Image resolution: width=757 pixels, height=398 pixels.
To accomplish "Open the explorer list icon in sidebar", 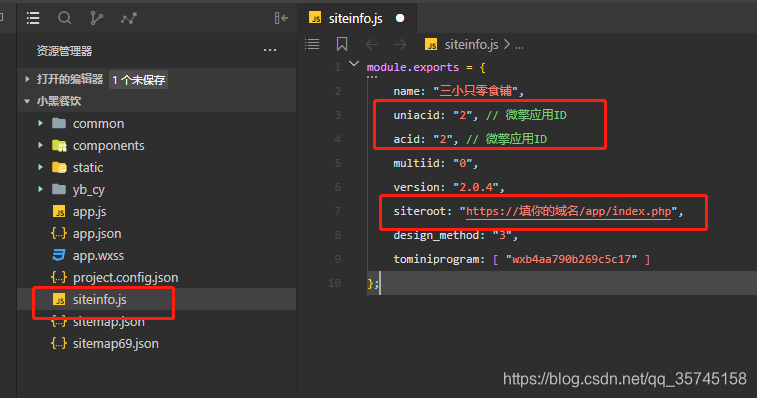I will pos(33,18).
